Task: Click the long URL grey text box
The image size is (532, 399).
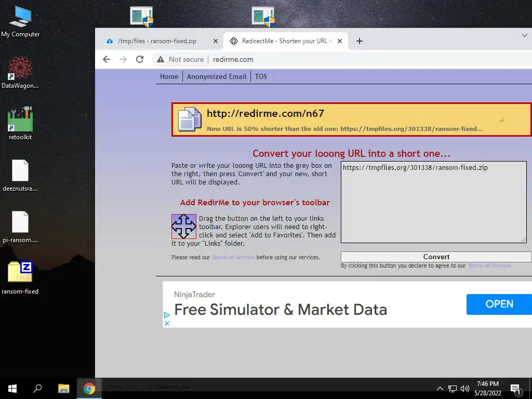Action: click(434, 202)
